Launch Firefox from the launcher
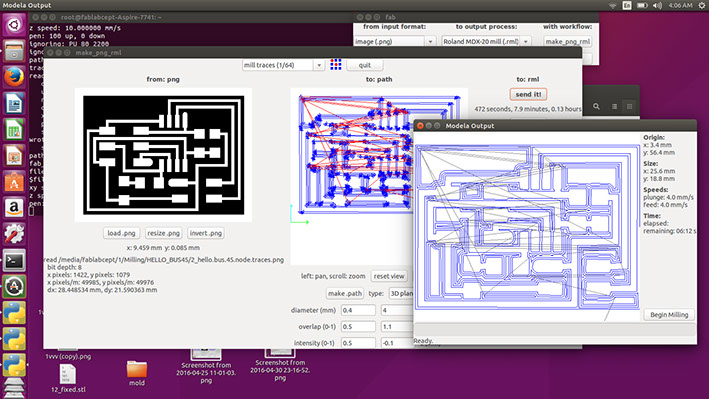The width and height of the screenshot is (709, 399). [x=14, y=77]
